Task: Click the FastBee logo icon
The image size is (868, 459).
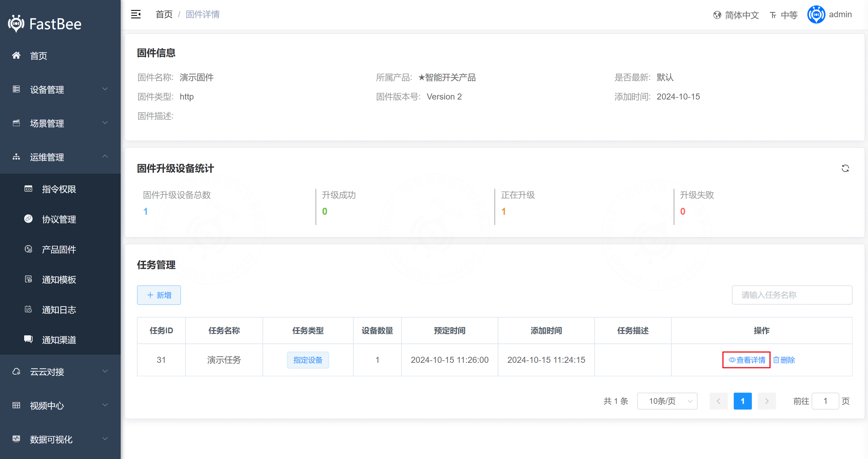Action: [16, 24]
